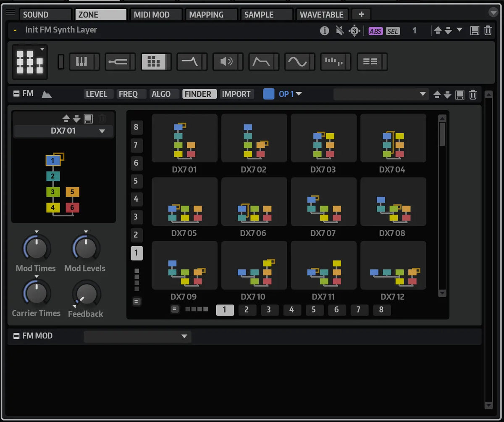Save the FM preset with disk icon

tap(460, 95)
